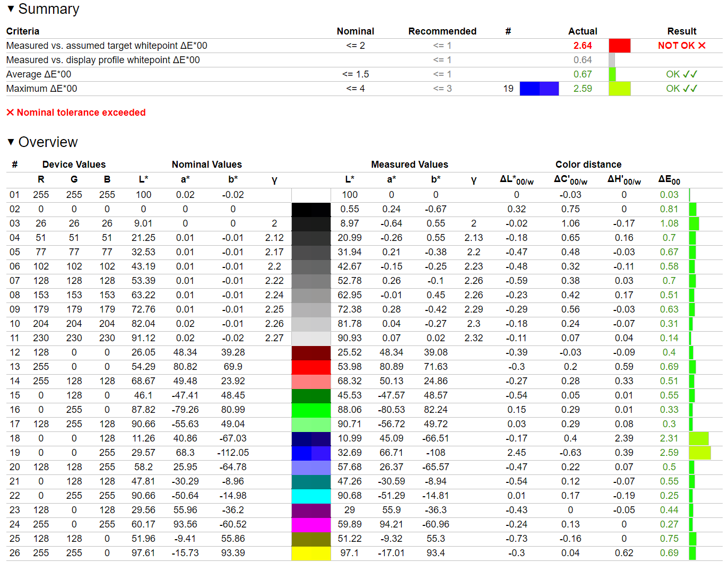Click the Color distance header
The image size is (728, 562).
click(588, 165)
